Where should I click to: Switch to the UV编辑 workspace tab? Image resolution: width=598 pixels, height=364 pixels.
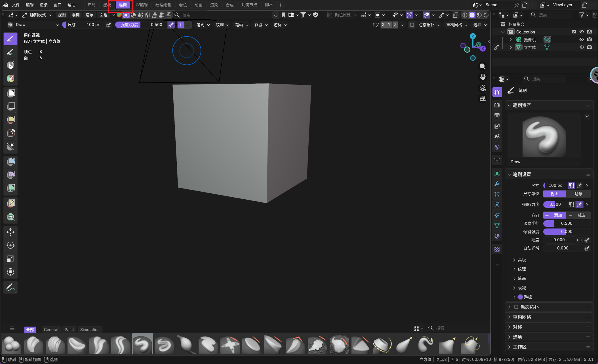pos(141,5)
